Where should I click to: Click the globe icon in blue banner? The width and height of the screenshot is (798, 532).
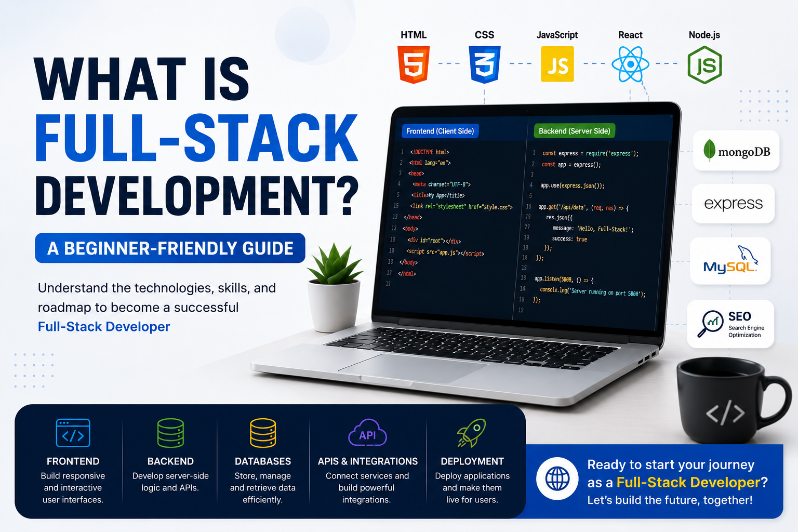[x=557, y=478]
